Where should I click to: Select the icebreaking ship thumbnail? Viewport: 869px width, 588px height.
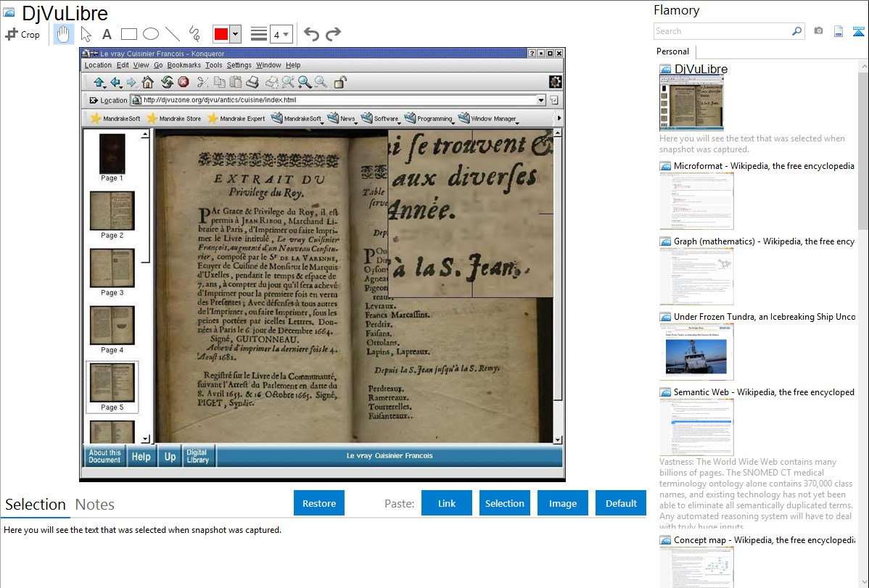(696, 352)
